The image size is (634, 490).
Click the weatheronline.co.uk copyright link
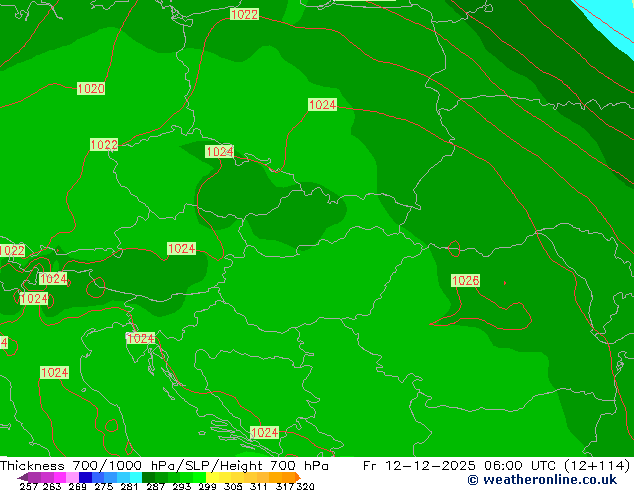point(542,480)
